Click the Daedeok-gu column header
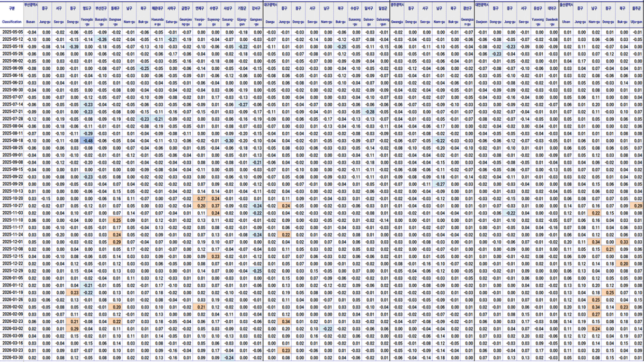Viewport: 644px width, 362px height. pos(552,22)
